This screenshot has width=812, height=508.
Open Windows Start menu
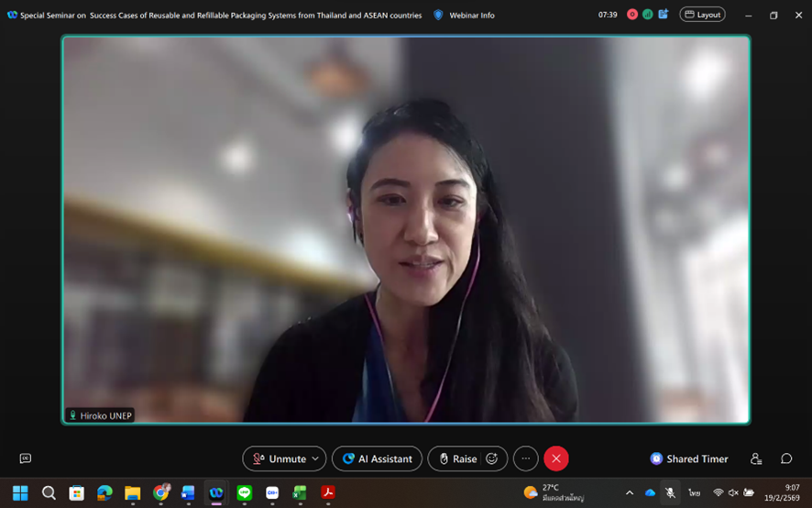[x=20, y=493]
